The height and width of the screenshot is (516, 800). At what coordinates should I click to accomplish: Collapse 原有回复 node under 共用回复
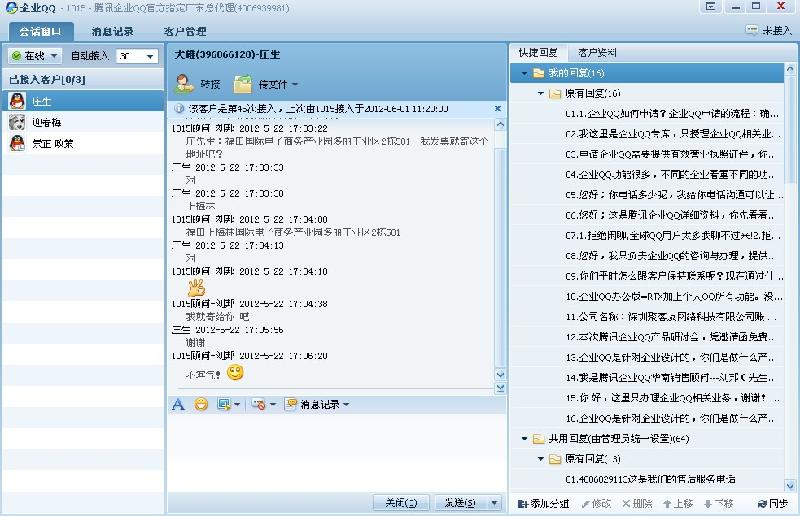coord(541,459)
